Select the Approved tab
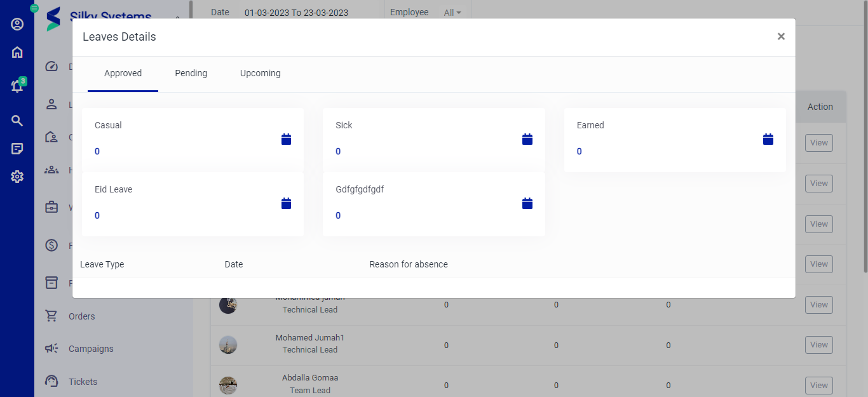The height and width of the screenshot is (397, 868). [123, 74]
